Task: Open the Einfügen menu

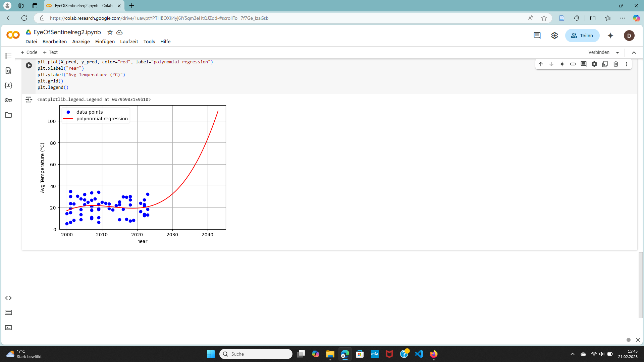Action: coord(105,42)
